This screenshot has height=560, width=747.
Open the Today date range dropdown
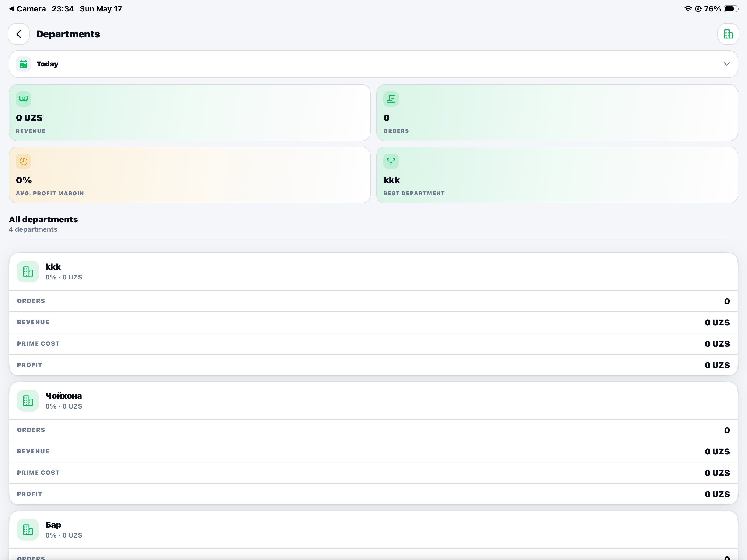point(373,64)
